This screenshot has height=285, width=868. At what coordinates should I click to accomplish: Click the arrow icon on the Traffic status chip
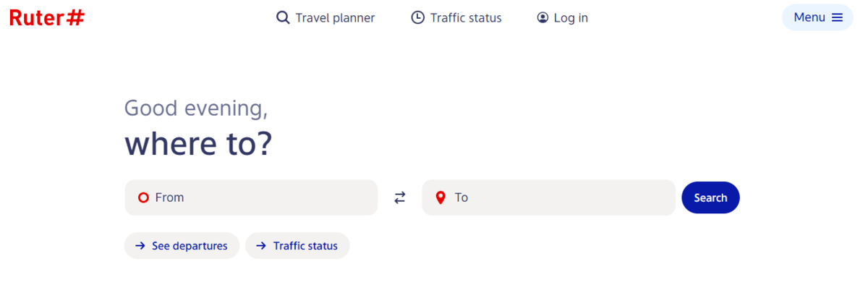coord(261,246)
